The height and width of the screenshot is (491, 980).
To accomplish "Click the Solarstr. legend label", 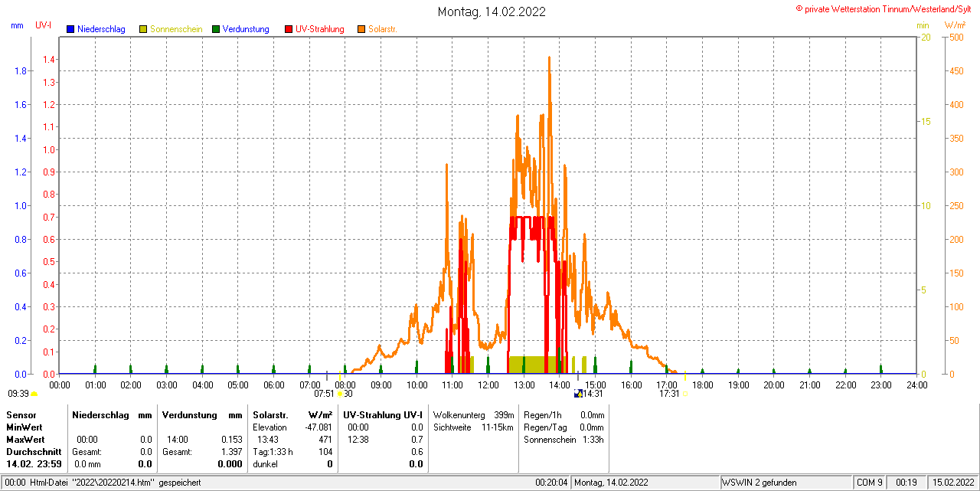I will [x=382, y=29].
